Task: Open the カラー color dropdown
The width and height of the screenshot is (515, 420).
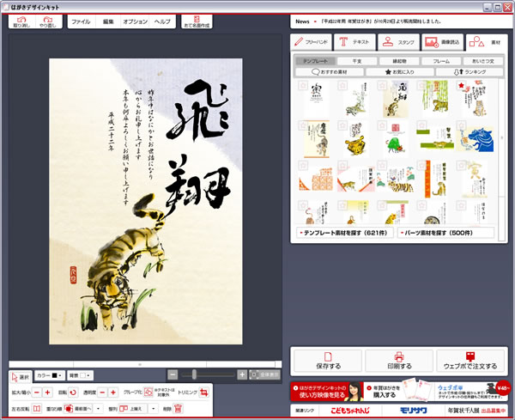Action: [60, 375]
